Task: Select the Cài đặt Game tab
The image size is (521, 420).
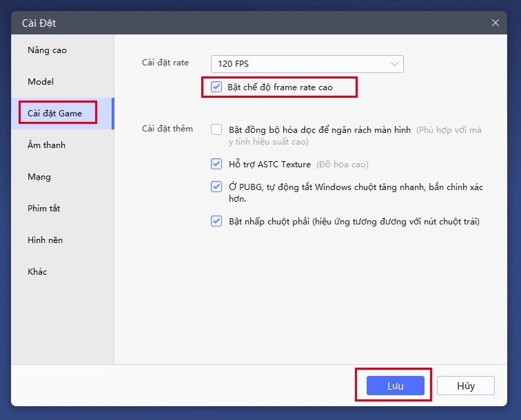Action: coord(54,114)
